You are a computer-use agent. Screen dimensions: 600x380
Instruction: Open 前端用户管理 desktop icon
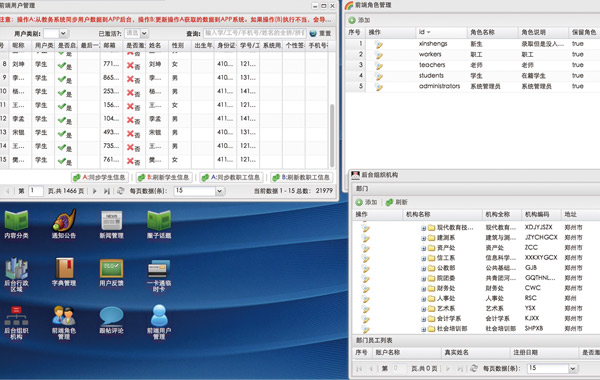tap(159, 322)
